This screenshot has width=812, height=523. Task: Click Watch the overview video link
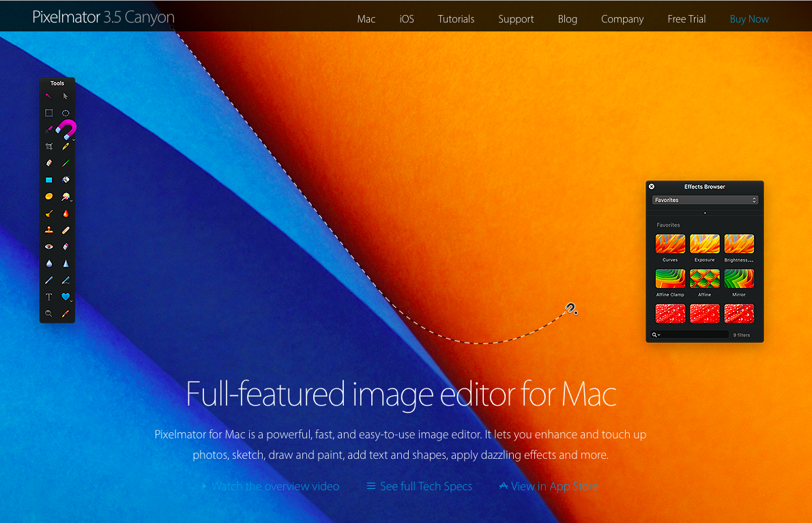coord(275,486)
